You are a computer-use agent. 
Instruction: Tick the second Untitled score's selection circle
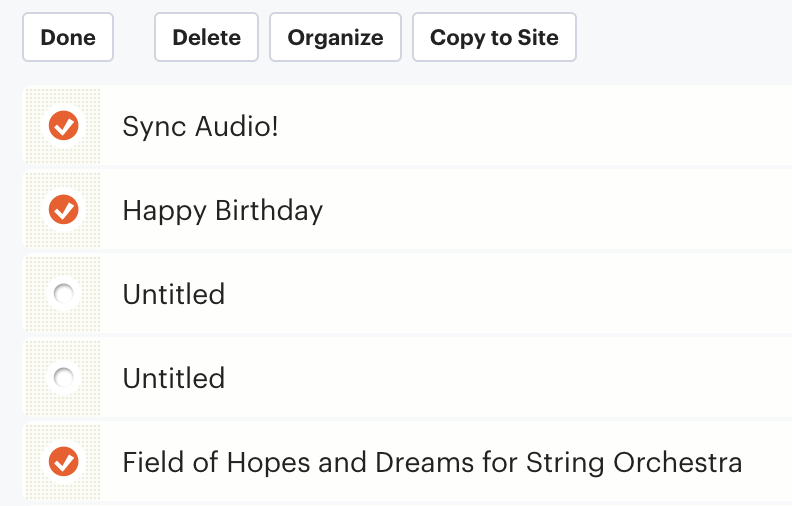point(64,377)
